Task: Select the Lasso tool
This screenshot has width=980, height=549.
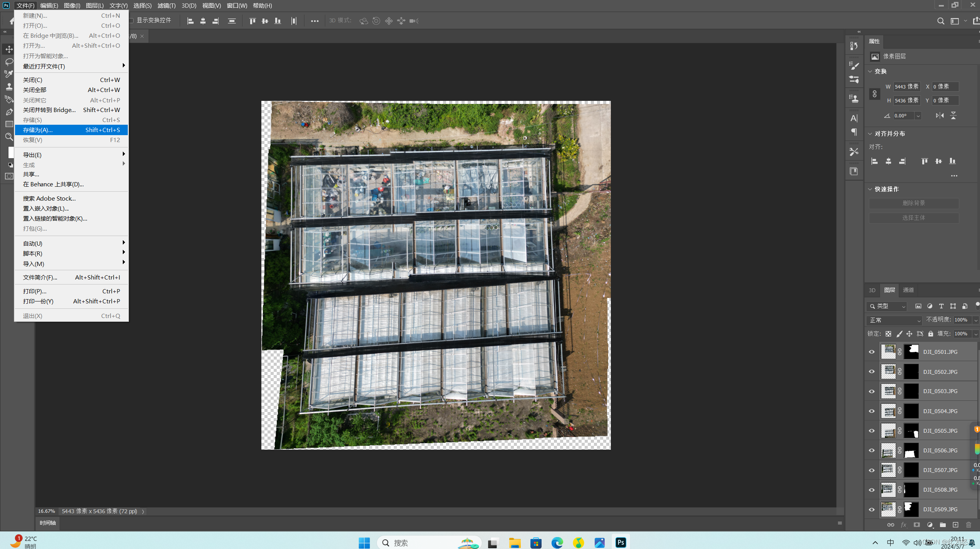Action: (x=9, y=62)
